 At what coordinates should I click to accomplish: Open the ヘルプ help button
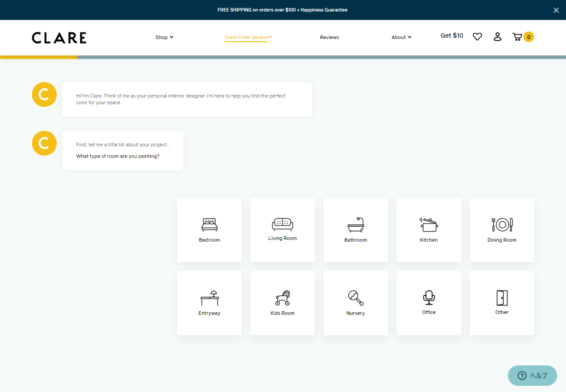click(x=532, y=376)
